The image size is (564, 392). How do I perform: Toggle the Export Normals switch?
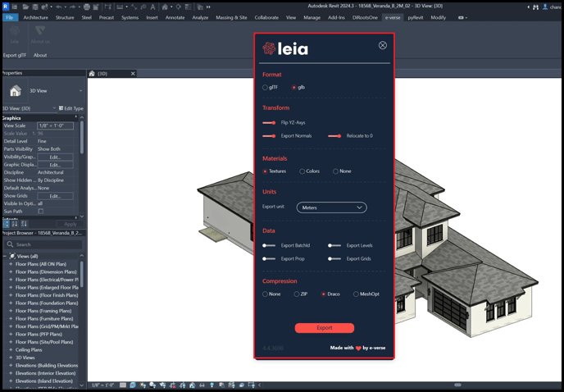(x=269, y=136)
